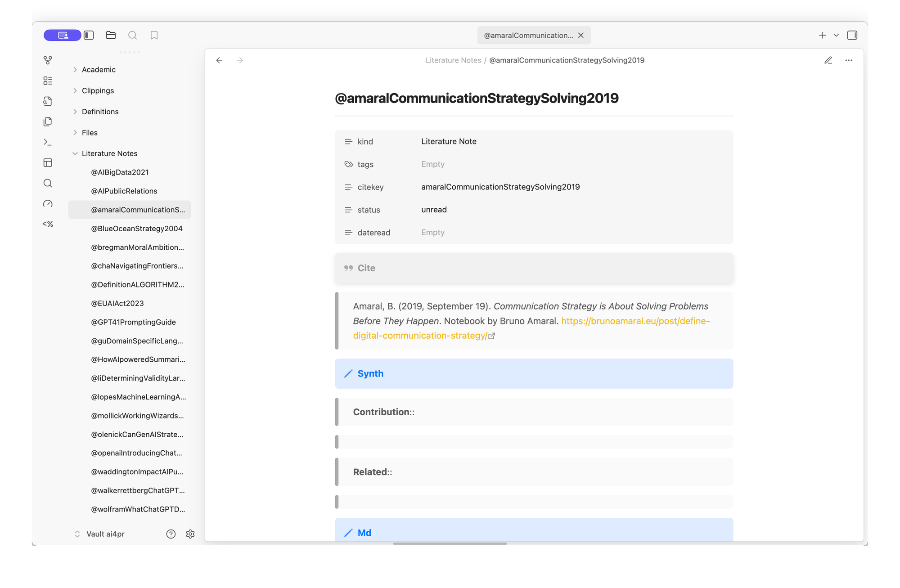
Task: Click the edit pencil icon for note
Action: (x=828, y=60)
